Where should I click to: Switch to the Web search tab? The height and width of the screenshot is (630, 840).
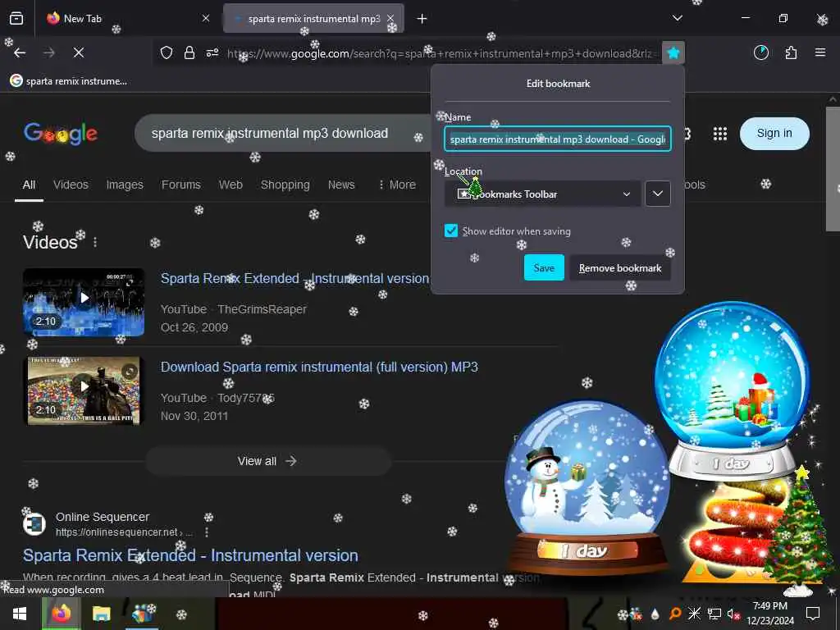(x=231, y=185)
